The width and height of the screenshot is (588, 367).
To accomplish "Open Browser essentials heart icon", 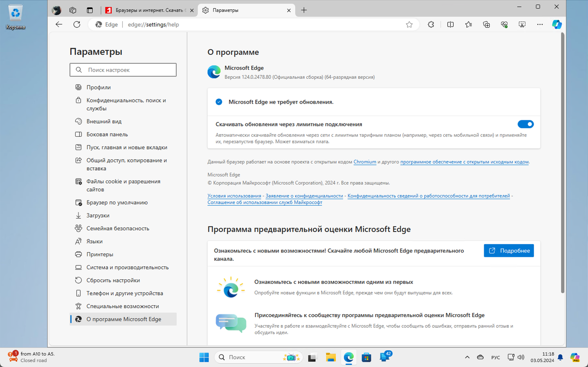I will (x=504, y=25).
